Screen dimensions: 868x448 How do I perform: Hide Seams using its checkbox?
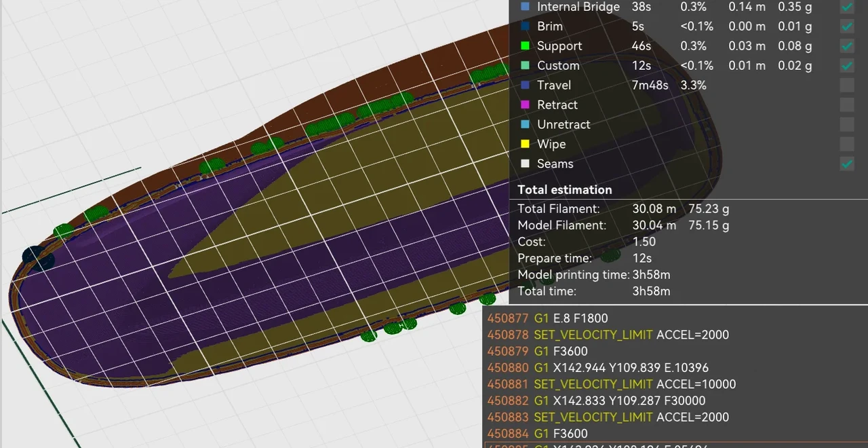(847, 164)
